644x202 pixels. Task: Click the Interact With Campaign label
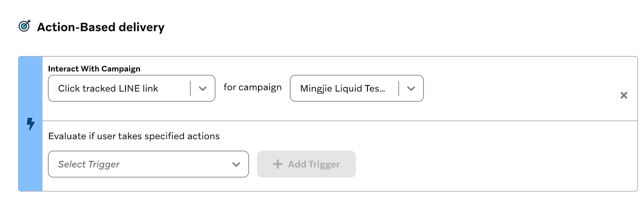tap(94, 69)
